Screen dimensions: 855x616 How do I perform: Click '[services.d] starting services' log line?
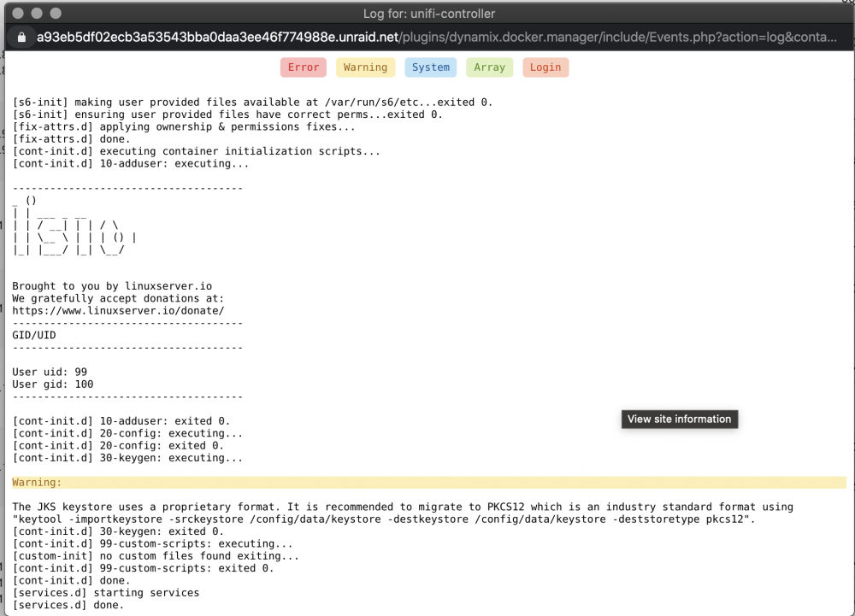click(x=106, y=593)
